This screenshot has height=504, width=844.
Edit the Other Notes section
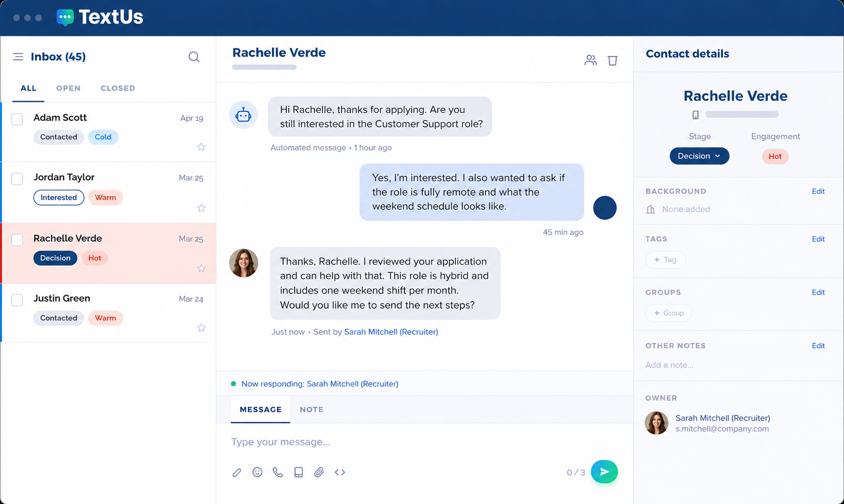click(x=818, y=346)
